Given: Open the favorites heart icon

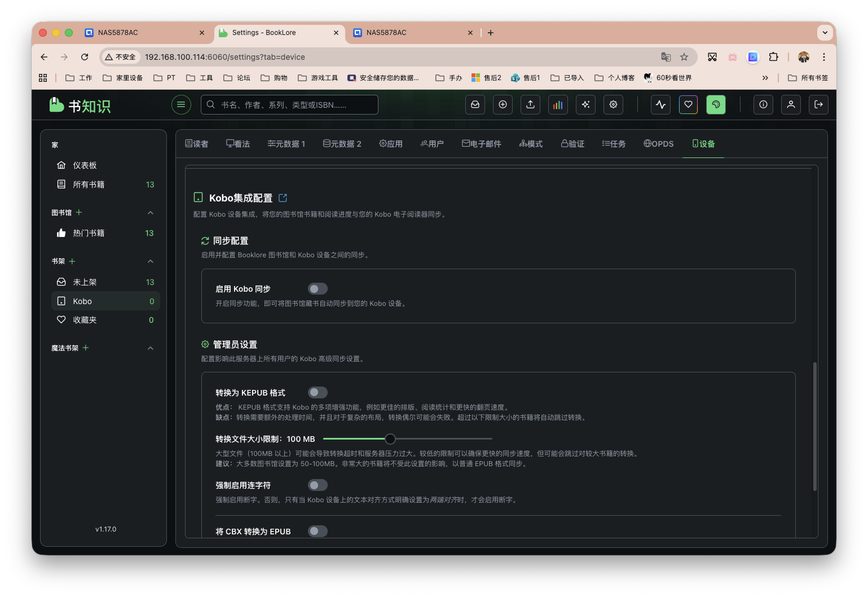Looking at the screenshot, I should [688, 104].
